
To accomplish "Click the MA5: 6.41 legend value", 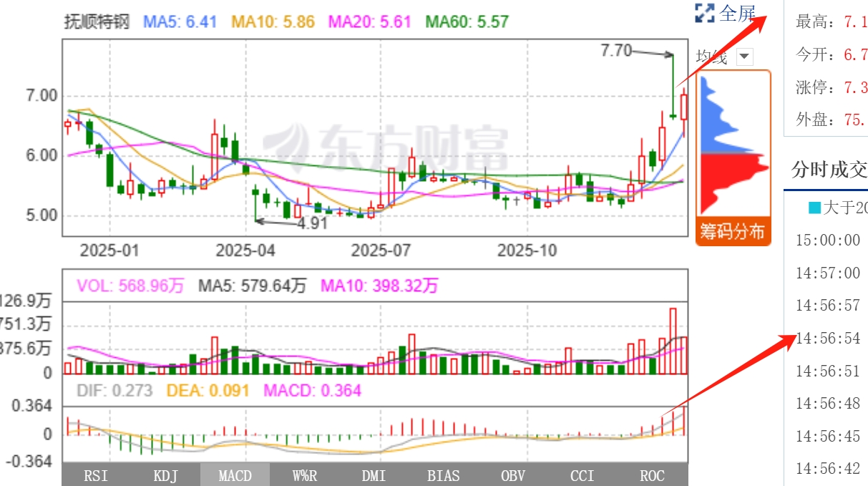I will click(180, 21).
